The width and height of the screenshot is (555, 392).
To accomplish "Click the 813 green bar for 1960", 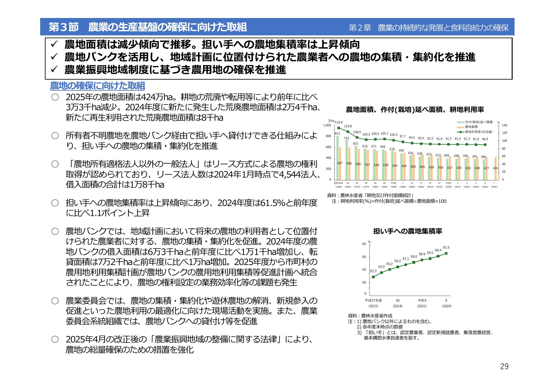I will coord(337,158).
